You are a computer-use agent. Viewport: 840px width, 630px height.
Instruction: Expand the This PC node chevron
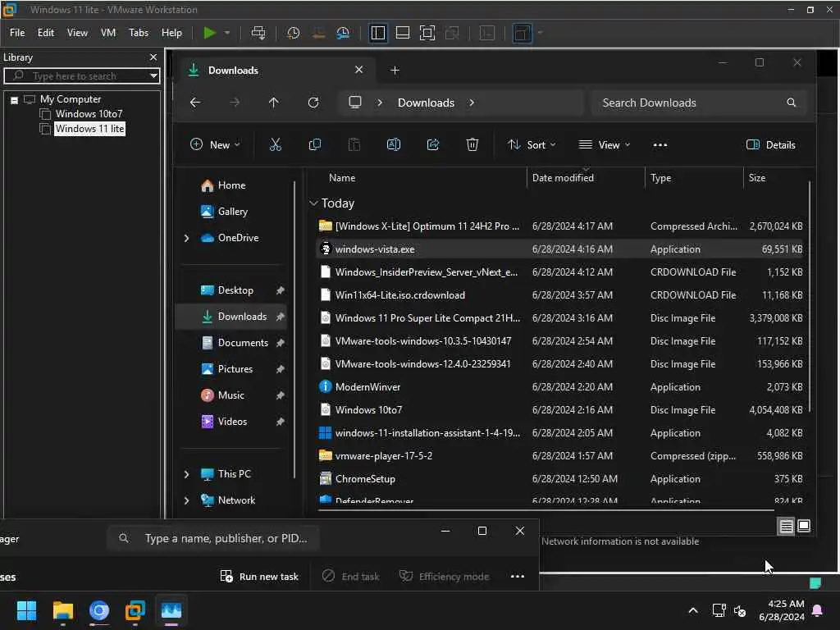pos(186,474)
